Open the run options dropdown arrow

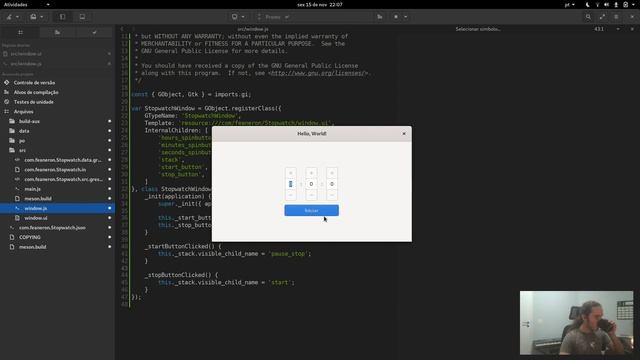[405, 17]
